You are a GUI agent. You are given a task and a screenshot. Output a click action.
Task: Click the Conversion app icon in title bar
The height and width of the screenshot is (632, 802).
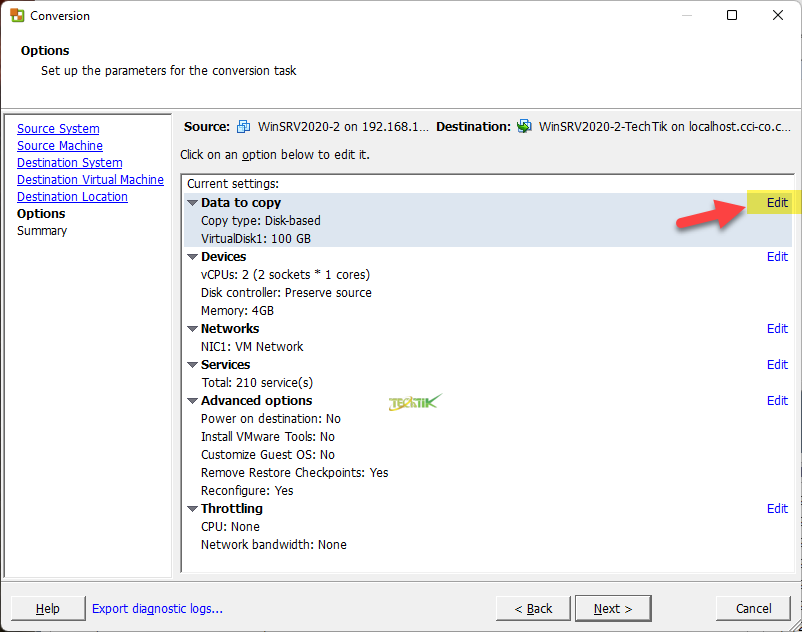pos(17,15)
